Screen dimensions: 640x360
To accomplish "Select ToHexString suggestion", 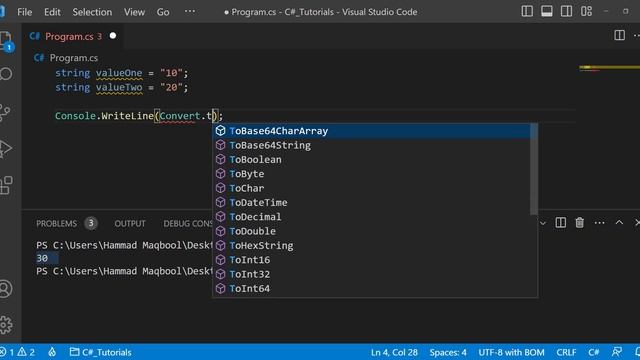I will coord(371,246).
